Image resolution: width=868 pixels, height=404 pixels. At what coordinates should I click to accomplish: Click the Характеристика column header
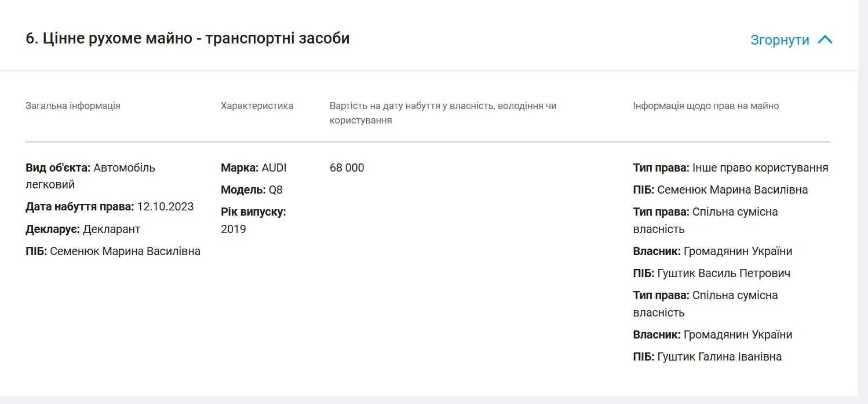click(x=257, y=105)
